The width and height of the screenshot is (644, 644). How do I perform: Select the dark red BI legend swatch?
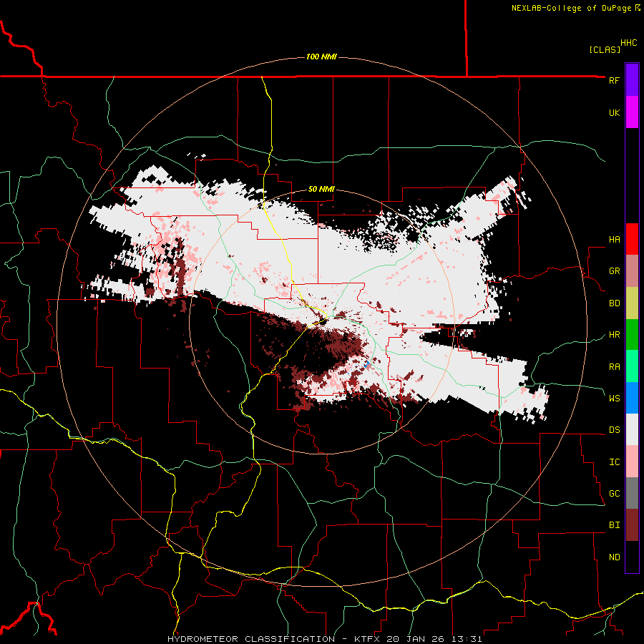click(632, 525)
